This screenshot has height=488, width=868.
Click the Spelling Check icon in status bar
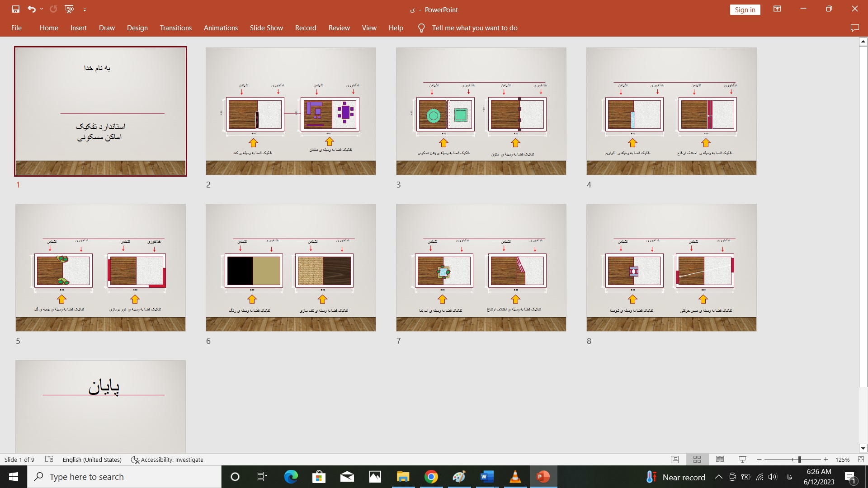(x=50, y=459)
